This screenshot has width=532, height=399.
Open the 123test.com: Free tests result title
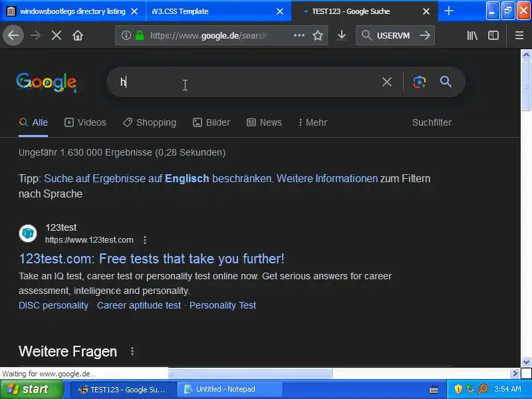click(x=152, y=259)
